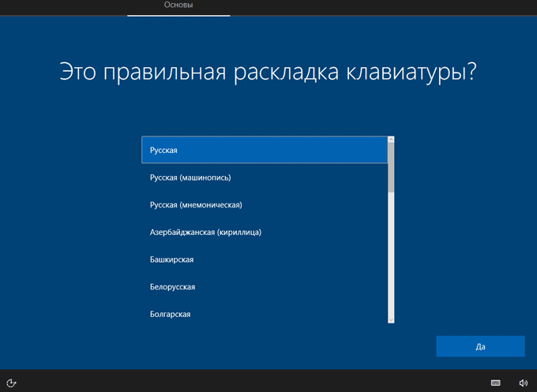537x392 pixels.
Task: Click the scrollbar down arrow
Action: [391, 319]
